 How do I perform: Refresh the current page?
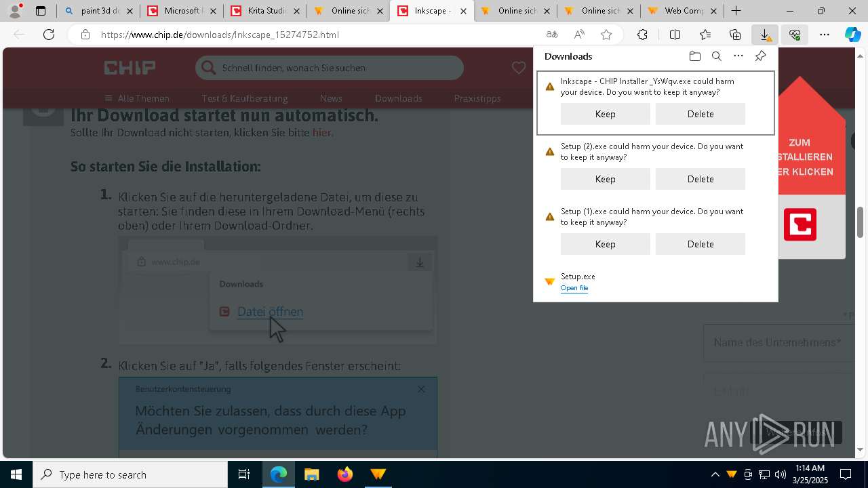click(49, 35)
